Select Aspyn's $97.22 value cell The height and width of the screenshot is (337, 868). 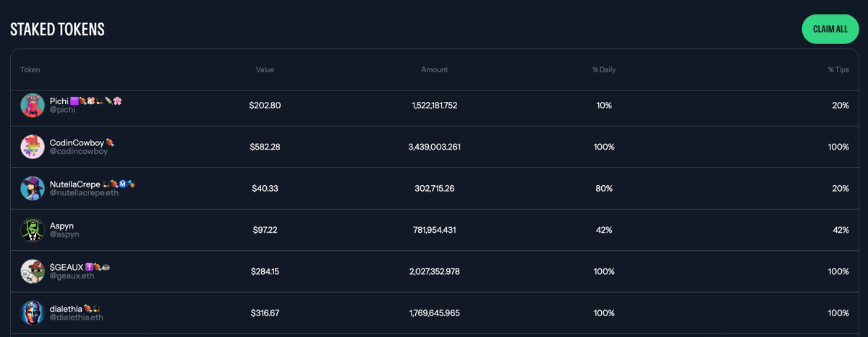tap(265, 230)
